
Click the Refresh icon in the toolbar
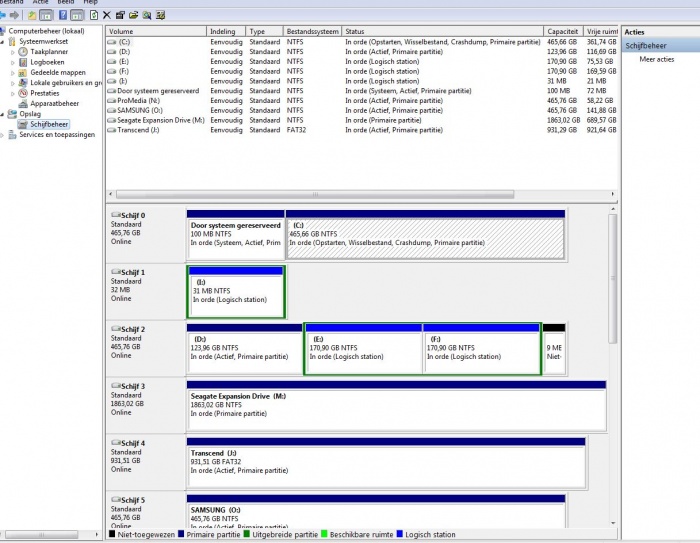point(93,16)
